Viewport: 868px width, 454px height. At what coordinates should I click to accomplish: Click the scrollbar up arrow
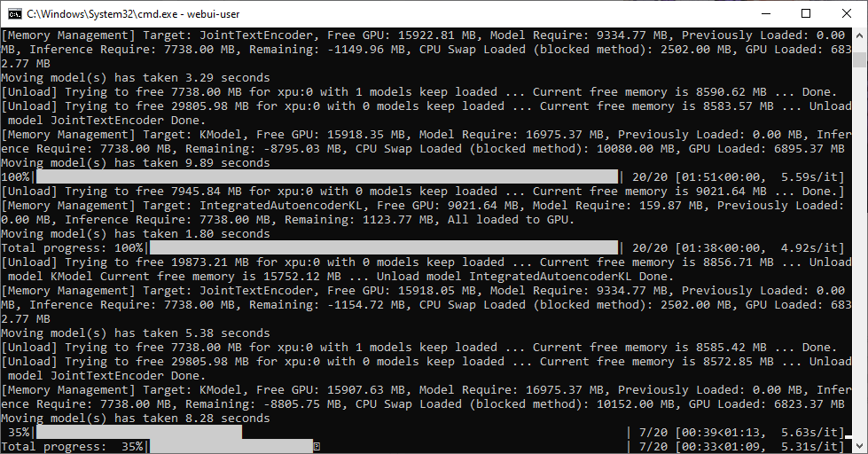(x=859, y=35)
